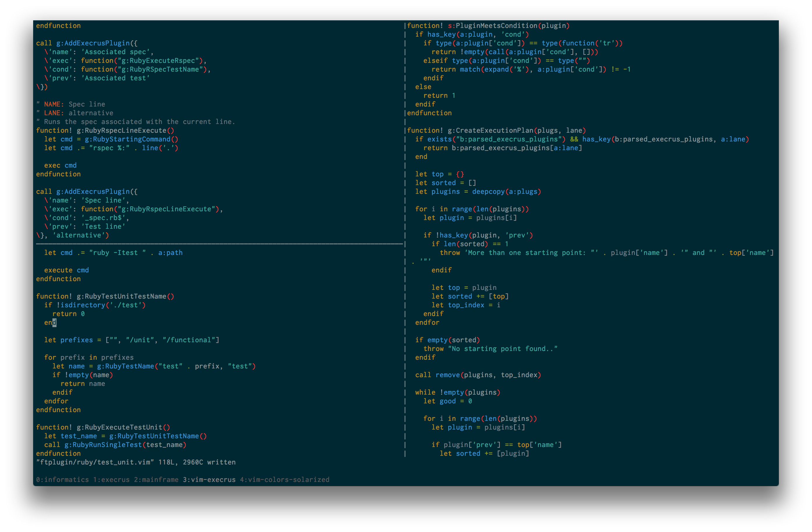Click the active 3:vim-execrus window tab
This screenshot has width=812, height=532.
point(209,480)
